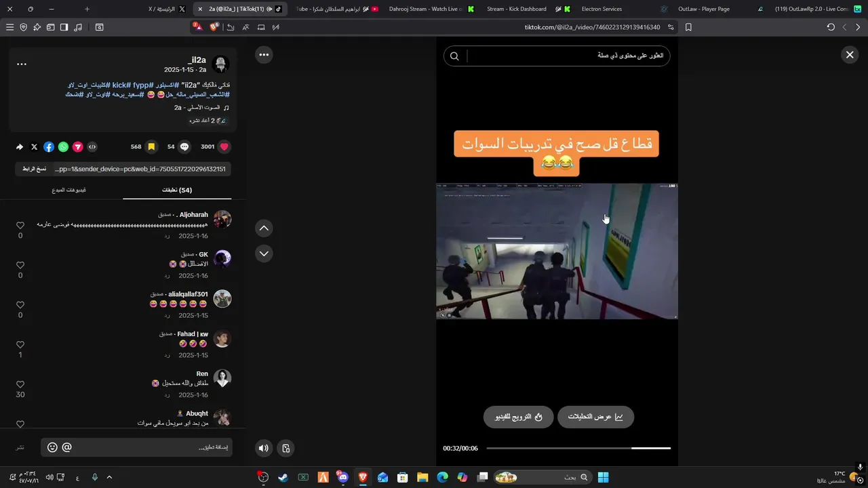Like the comment by Fahad | kw
This screenshot has width=868, height=488.
pyautogui.click(x=20, y=344)
